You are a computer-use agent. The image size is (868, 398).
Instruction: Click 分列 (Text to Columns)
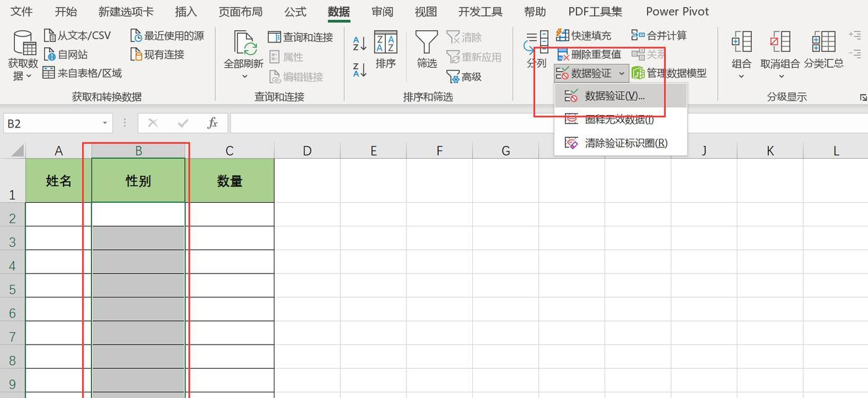point(536,50)
